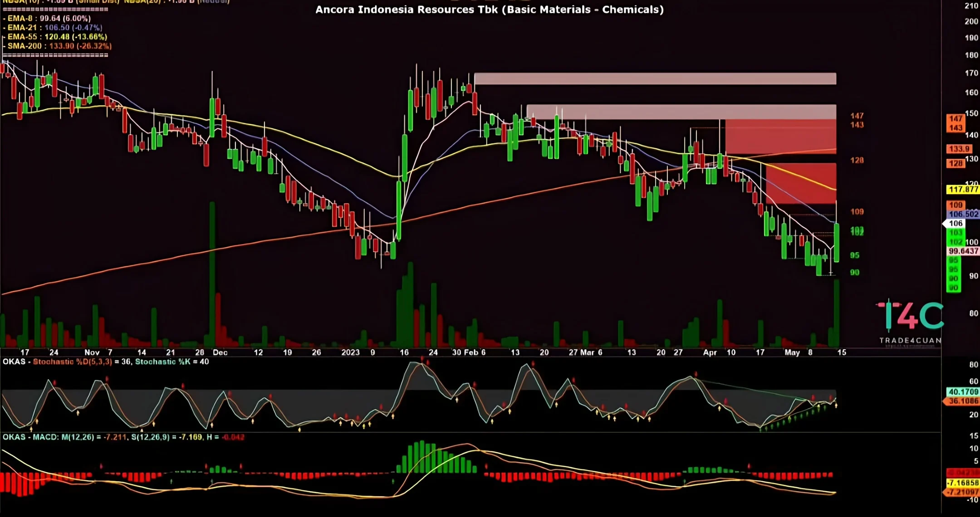Click the 8 date label after May
The width and height of the screenshot is (980, 517).
(x=810, y=352)
